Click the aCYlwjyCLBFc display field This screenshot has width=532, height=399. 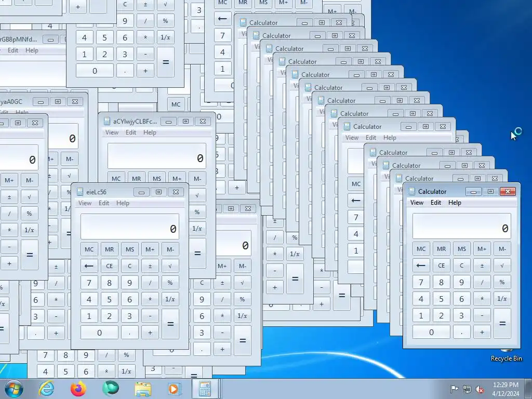(157, 156)
